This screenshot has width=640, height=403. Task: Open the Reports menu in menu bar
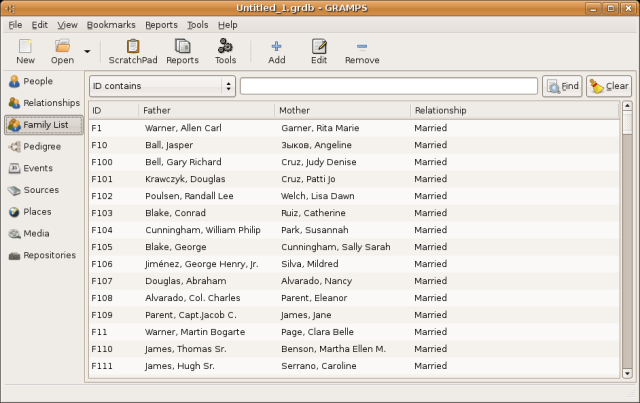[161, 24]
